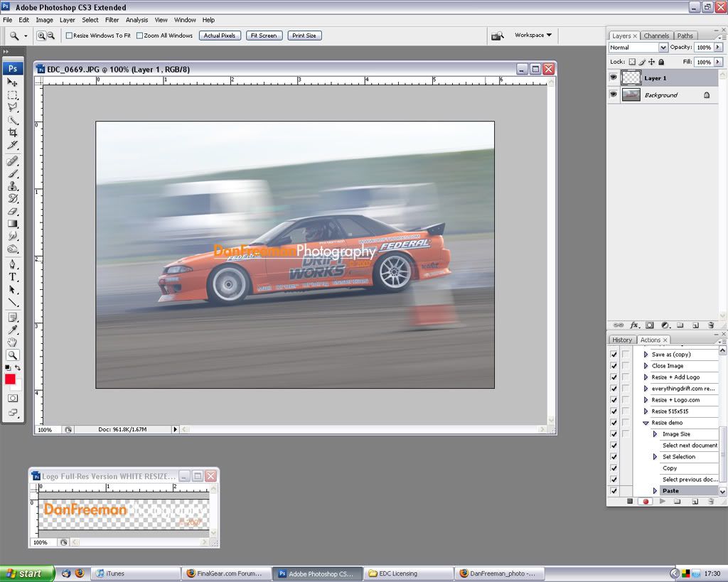Select the Zoom tool in the toolbox

click(x=13, y=355)
